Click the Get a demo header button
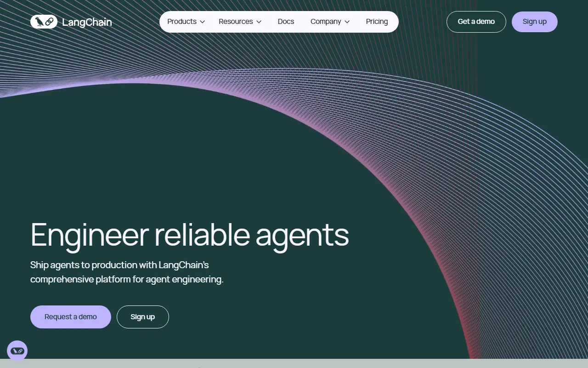588x368 pixels. tap(476, 22)
